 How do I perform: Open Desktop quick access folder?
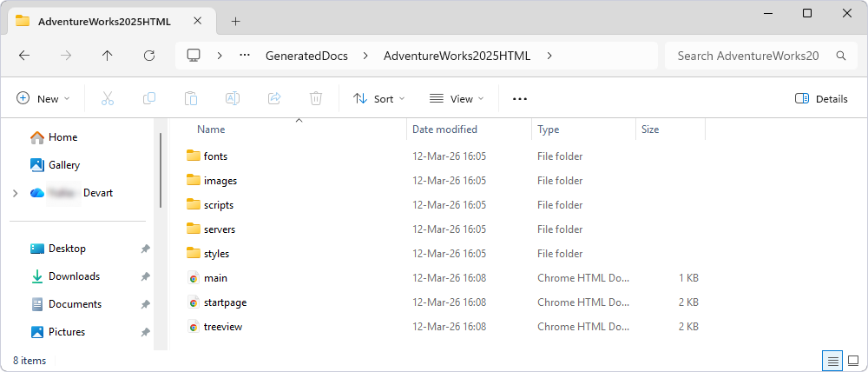click(58, 249)
